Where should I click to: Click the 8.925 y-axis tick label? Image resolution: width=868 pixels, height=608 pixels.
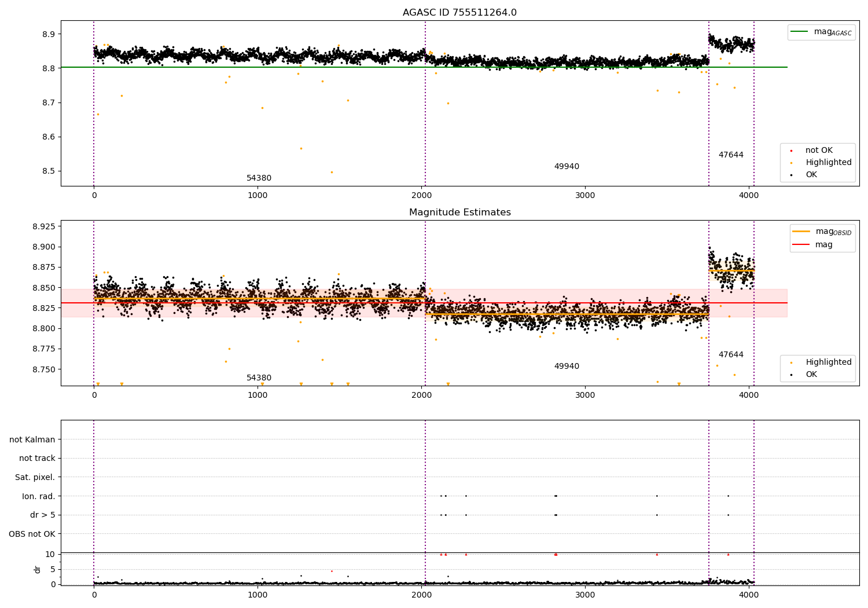[44, 226]
